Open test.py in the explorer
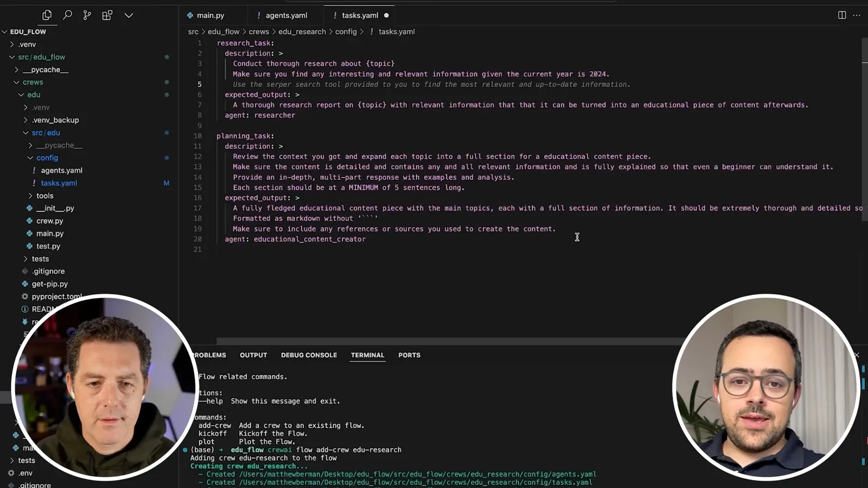 tap(48, 246)
